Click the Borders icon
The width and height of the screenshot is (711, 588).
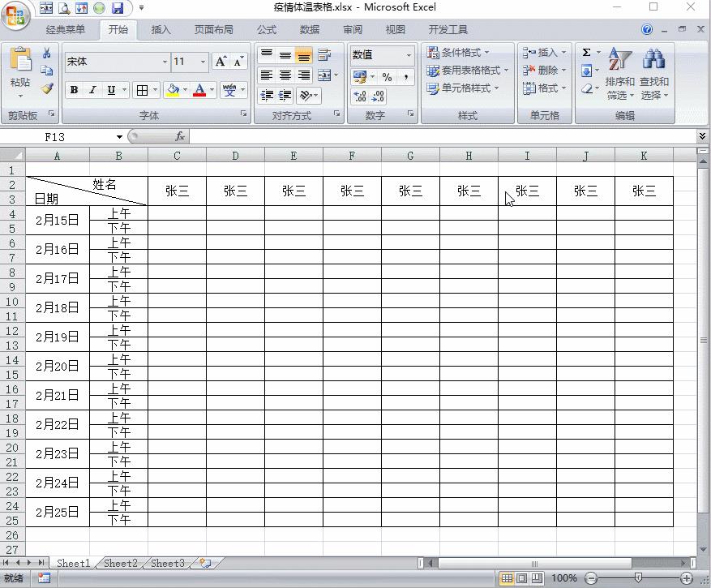point(142,90)
